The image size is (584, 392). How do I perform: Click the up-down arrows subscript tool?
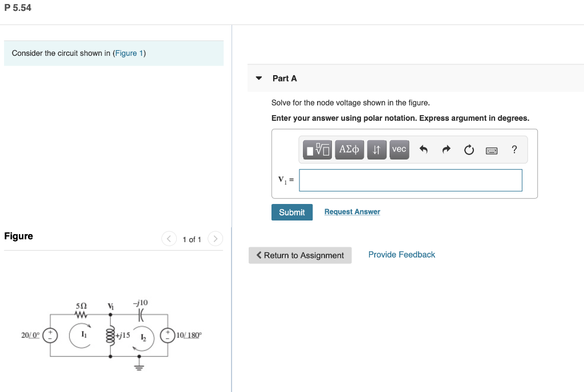pos(376,149)
